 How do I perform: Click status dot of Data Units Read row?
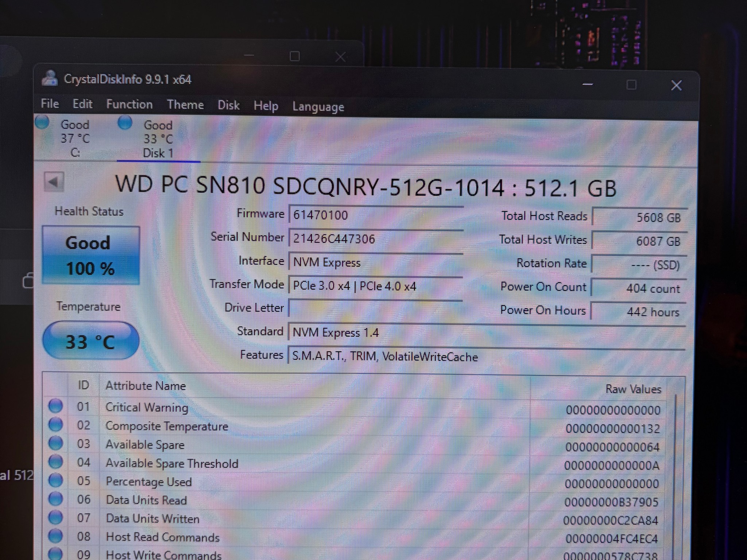pos(56,498)
